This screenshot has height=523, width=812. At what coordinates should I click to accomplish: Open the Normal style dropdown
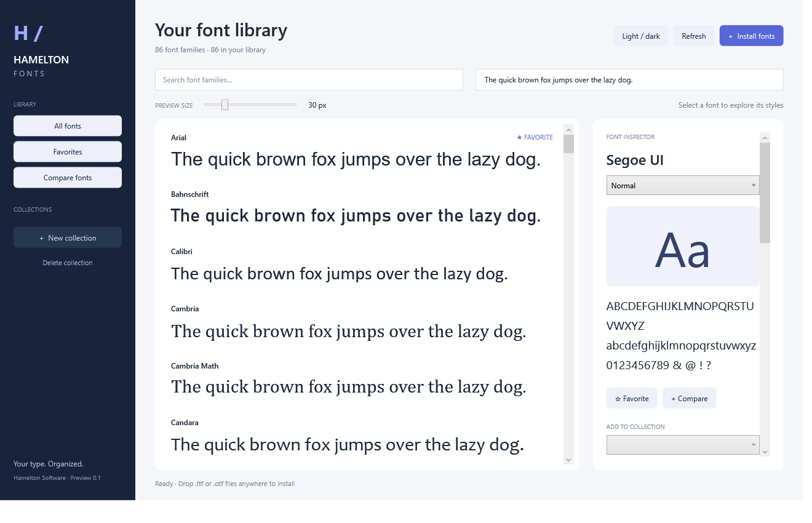click(683, 185)
